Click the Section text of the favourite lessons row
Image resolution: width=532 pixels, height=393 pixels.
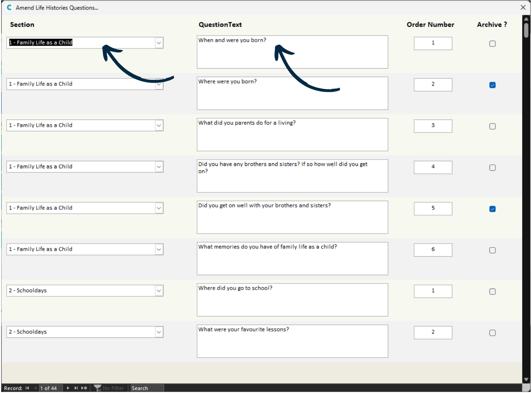click(x=28, y=332)
